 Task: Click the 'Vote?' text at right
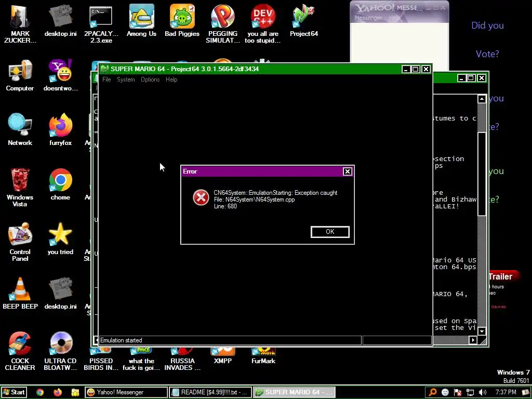487,54
